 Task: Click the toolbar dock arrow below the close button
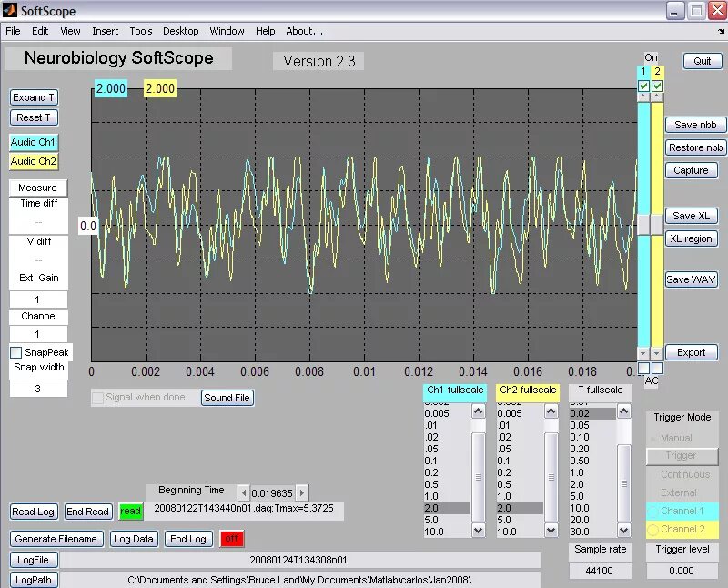[721, 32]
